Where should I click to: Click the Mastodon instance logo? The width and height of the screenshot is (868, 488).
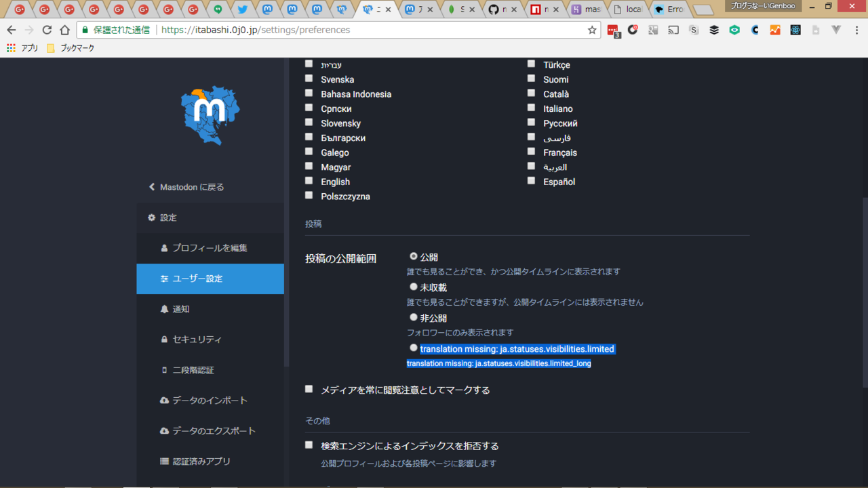(x=210, y=115)
